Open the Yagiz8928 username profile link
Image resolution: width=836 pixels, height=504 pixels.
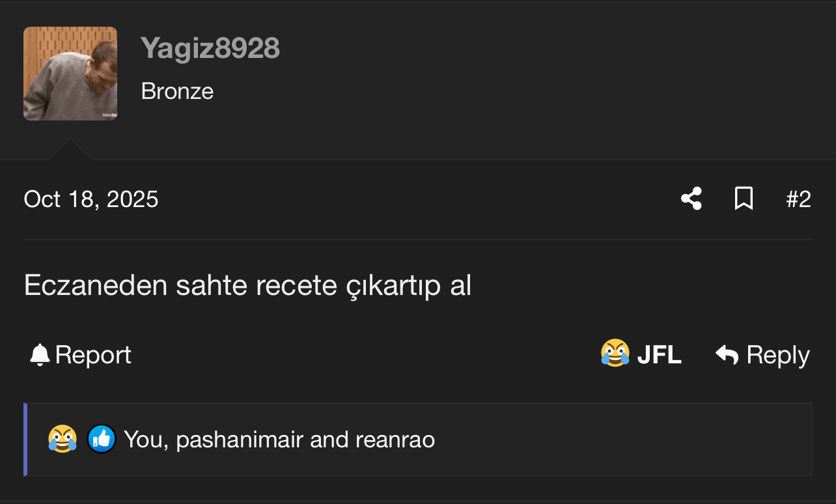[x=210, y=48]
